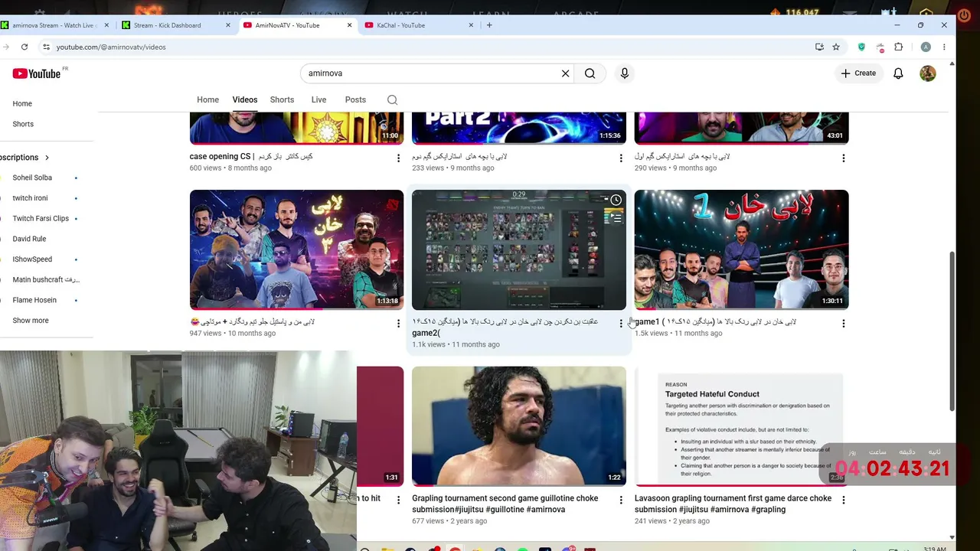The height and width of the screenshot is (551, 980).
Task: Click the page vertical scrollbar thumb
Action: (952, 331)
